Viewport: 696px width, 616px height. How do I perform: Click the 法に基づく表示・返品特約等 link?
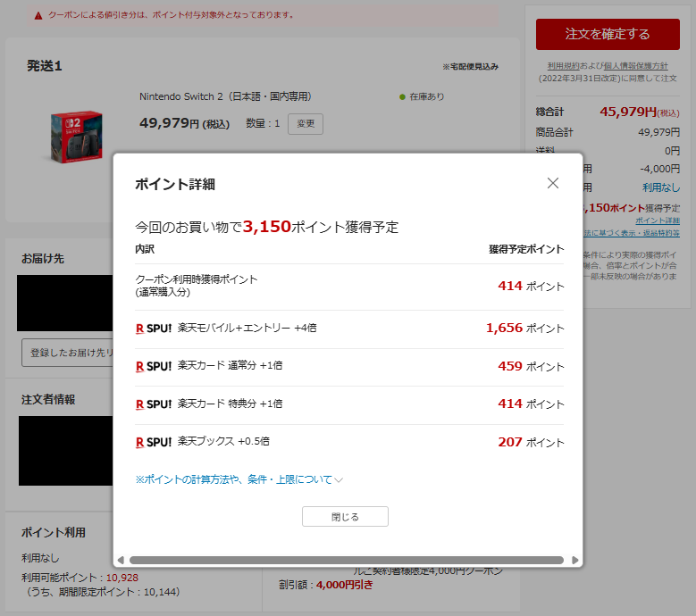[631, 233]
